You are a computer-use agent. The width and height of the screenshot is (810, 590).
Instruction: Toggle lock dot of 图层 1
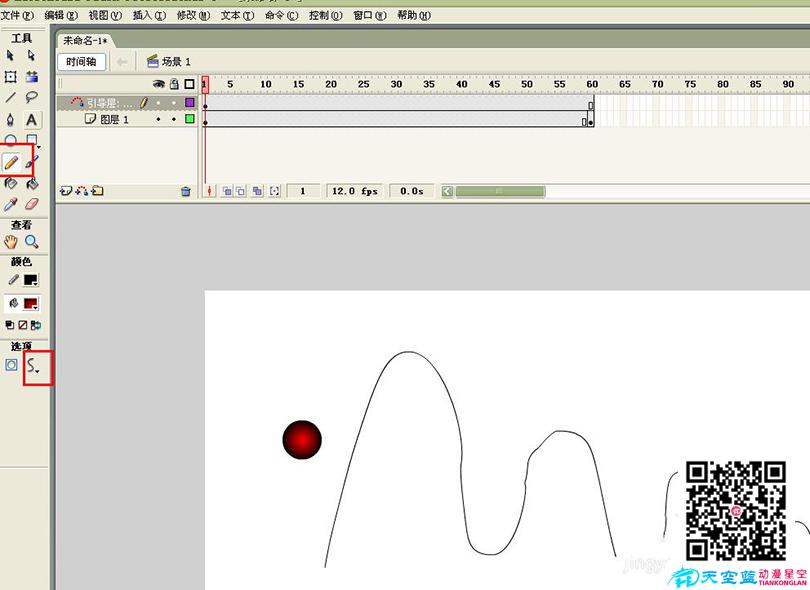174,119
